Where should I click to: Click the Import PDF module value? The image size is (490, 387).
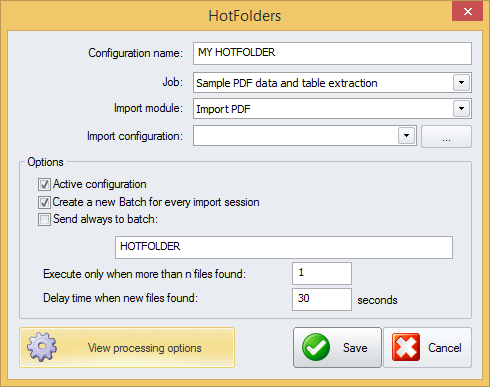click(223, 109)
